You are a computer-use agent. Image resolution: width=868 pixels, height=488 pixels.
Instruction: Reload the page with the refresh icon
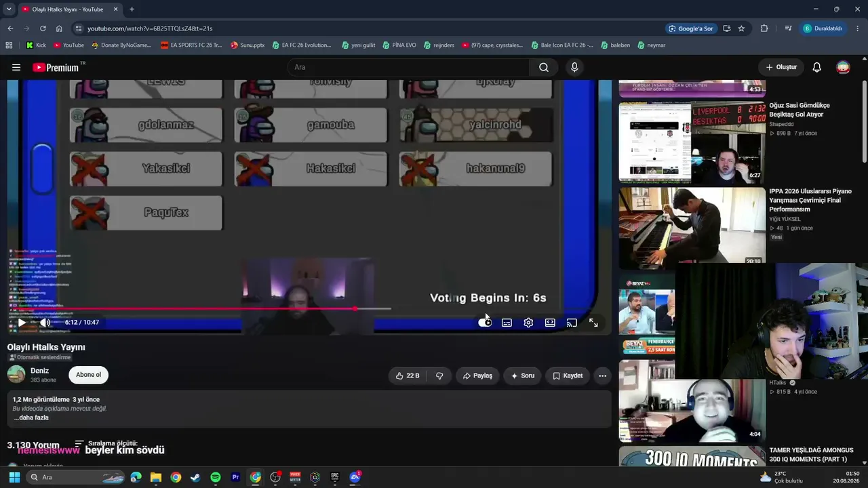coord(43,28)
